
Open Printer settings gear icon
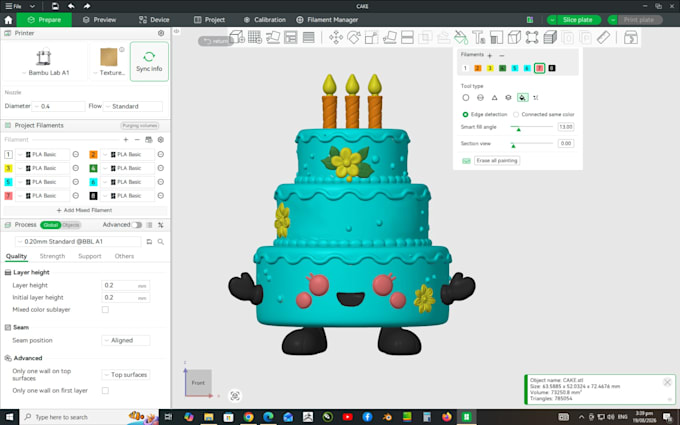161,33
